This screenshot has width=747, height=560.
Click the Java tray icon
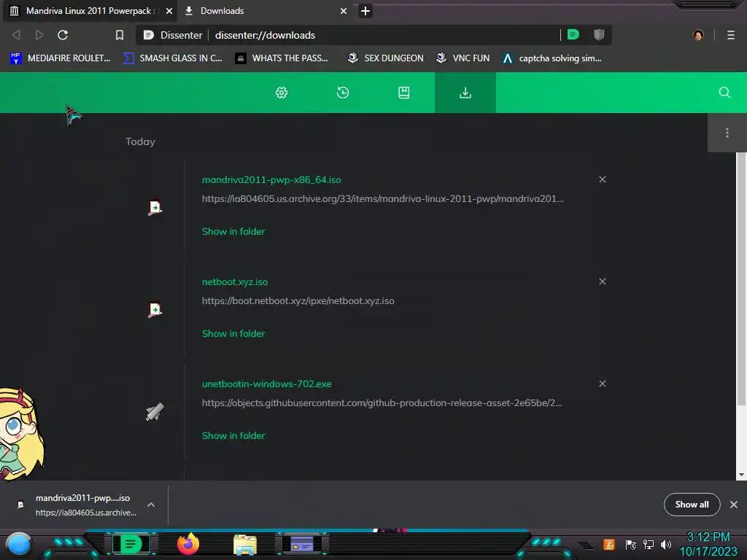click(x=609, y=544)
